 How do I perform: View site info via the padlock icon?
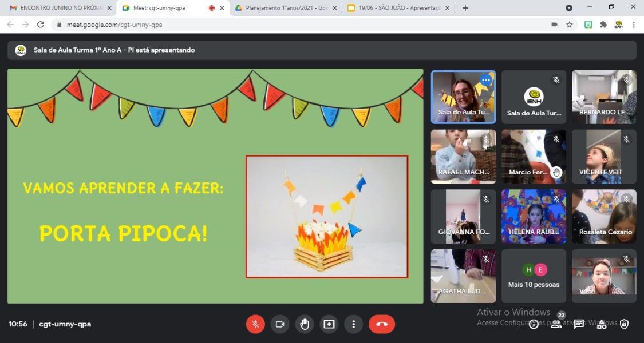[x=60, y=25]
